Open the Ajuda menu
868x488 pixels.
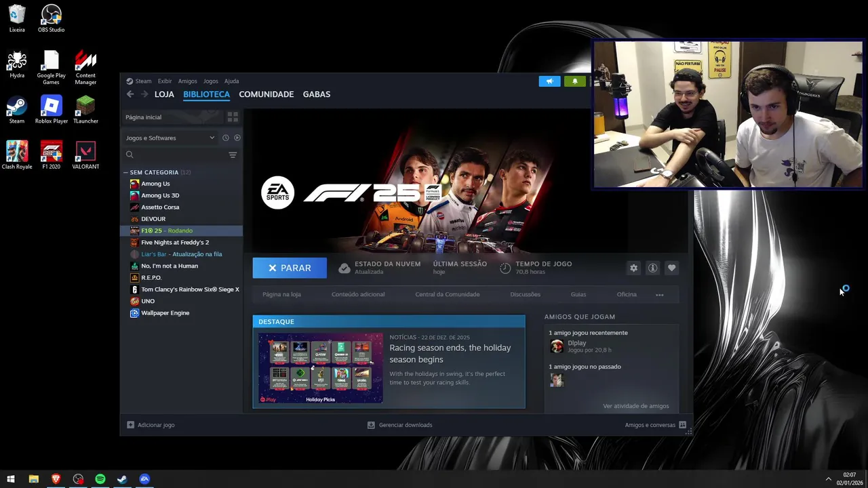231,81
